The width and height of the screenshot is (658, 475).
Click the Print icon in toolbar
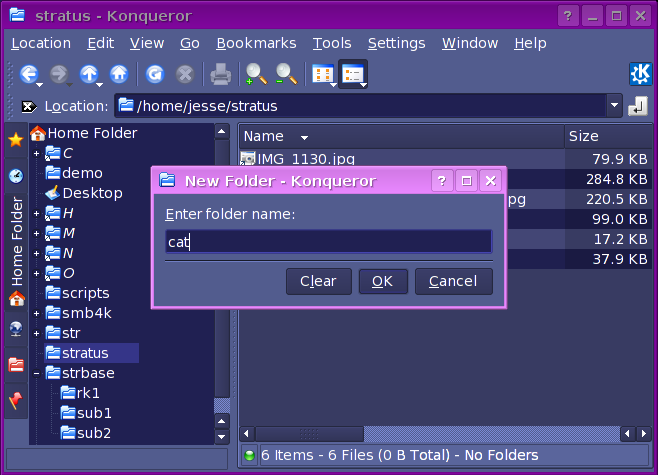(220, 75)
